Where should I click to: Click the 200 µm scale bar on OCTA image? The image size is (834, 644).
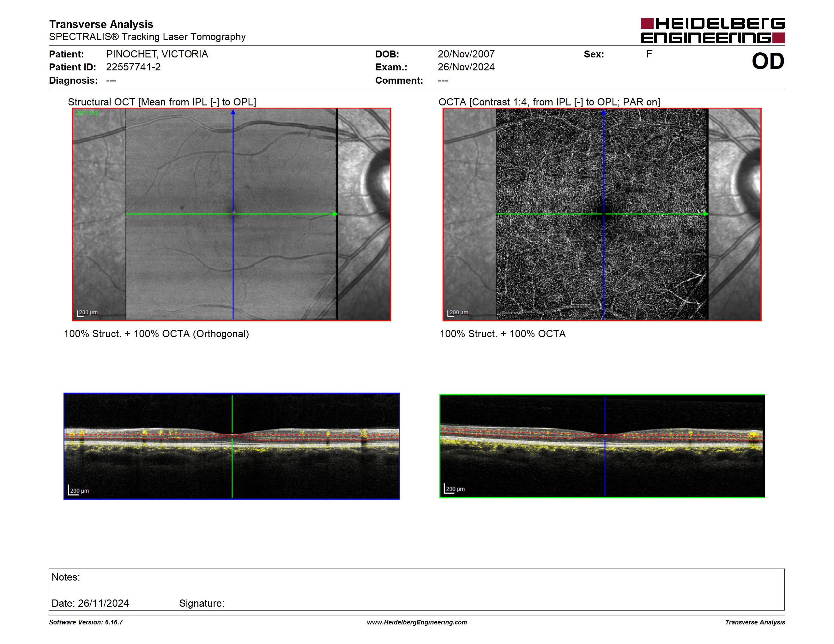click(x=457, y=313)
